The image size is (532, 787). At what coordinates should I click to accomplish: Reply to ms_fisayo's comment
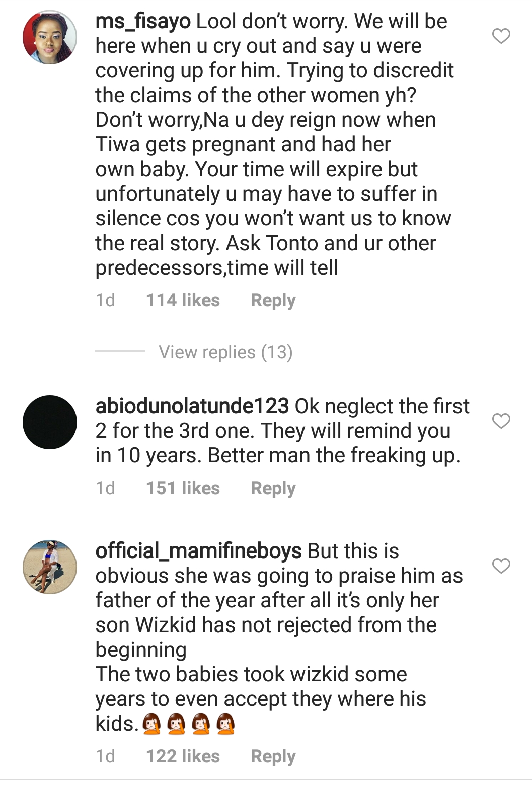pos(273,300)
